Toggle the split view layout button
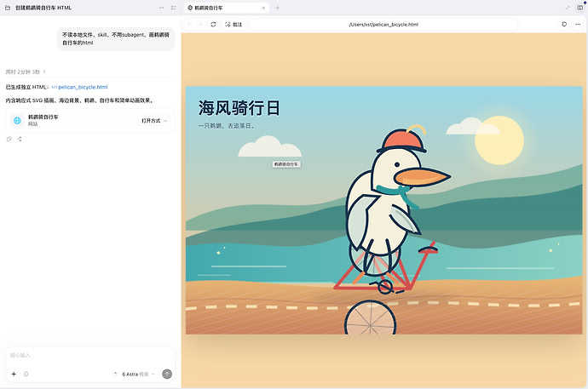This screenshot has width=588, height=389. tap(580, 8)
